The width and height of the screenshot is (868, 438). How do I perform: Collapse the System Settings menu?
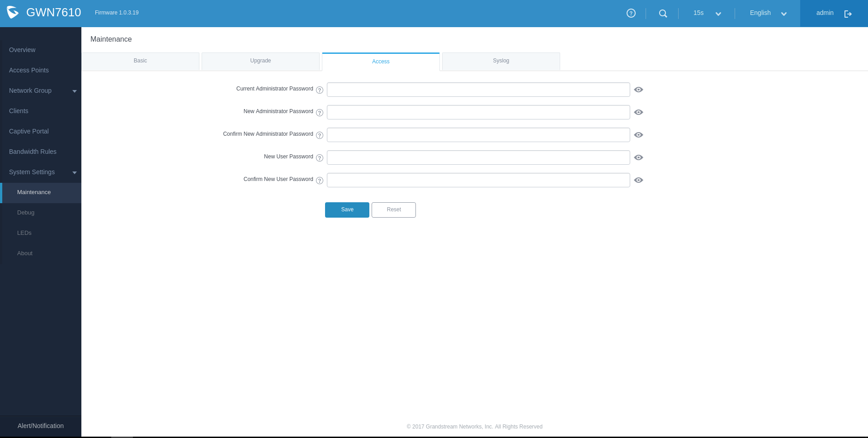pos(41,172)
